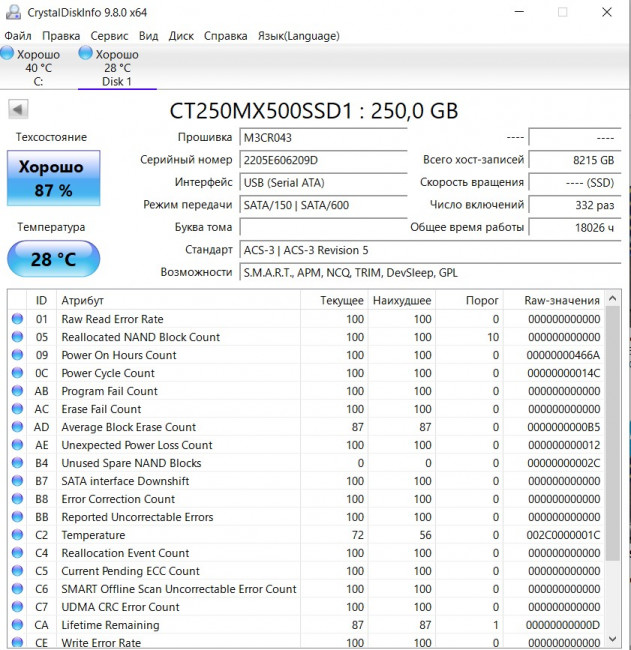Click power on hours value 18026 ч
The width and height of the screenshot is (631, 650).
[x=575, y=227]
